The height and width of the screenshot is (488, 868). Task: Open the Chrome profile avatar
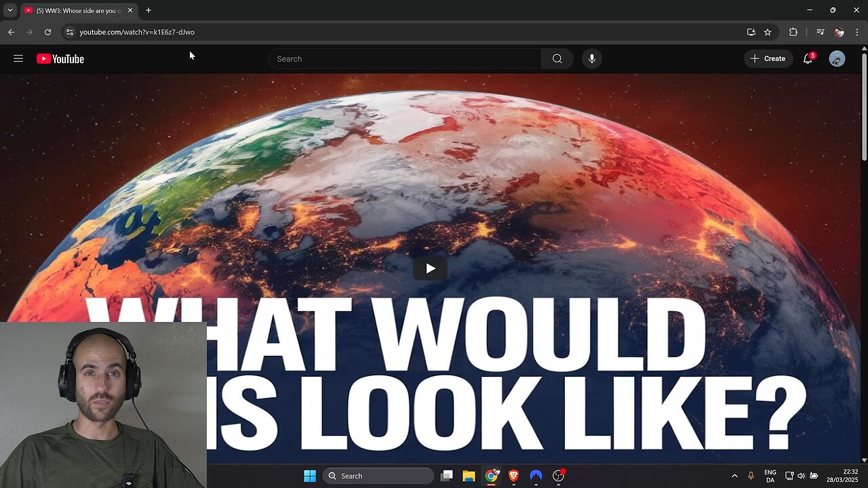839,32
